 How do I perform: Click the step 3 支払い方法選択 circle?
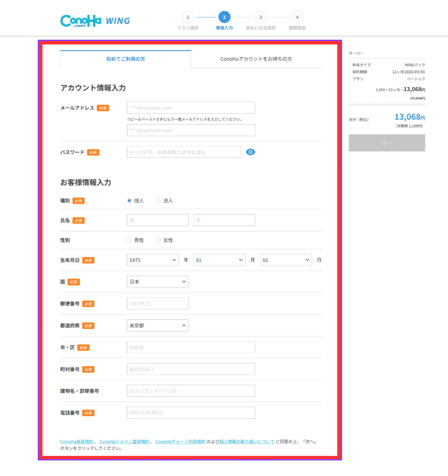[261, 17]
